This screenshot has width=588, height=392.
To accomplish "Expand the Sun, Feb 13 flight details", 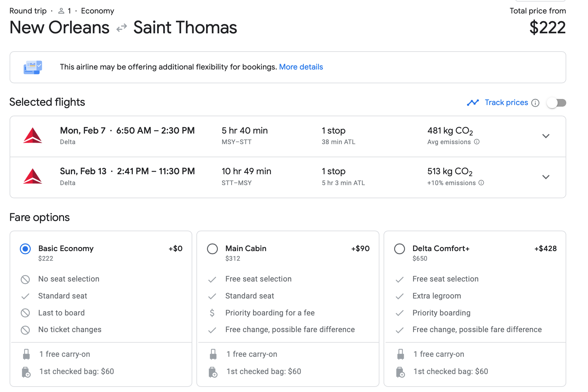I will pos(546,177).
